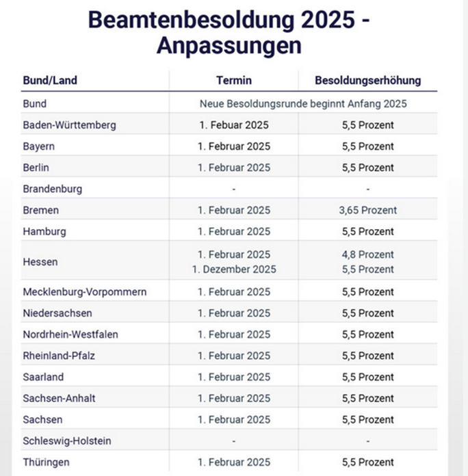This screenshot has height=476, width=468.
Task: Click the 3,65 Prozent value for Bremen
Action: (x=367, y=210)
